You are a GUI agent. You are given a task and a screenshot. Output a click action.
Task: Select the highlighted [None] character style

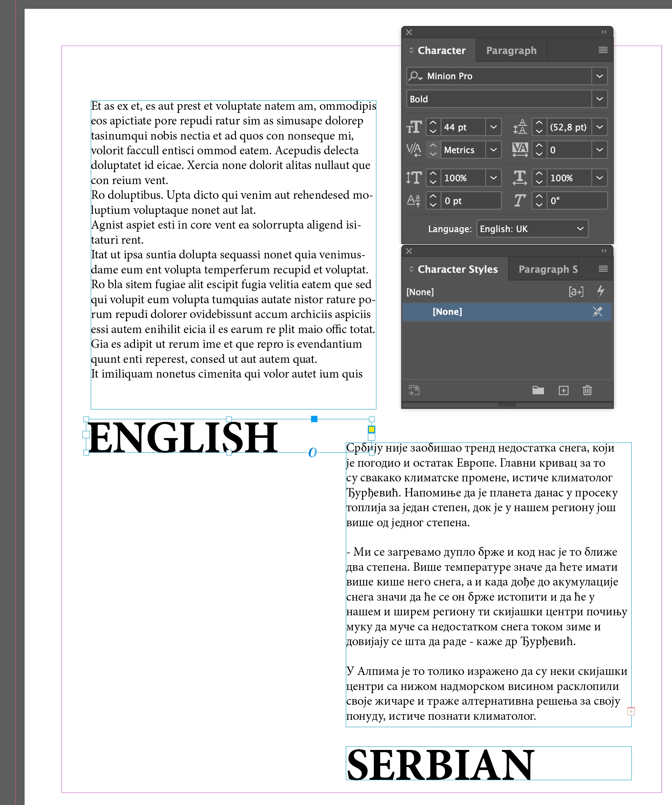click(x=506, y=312)
